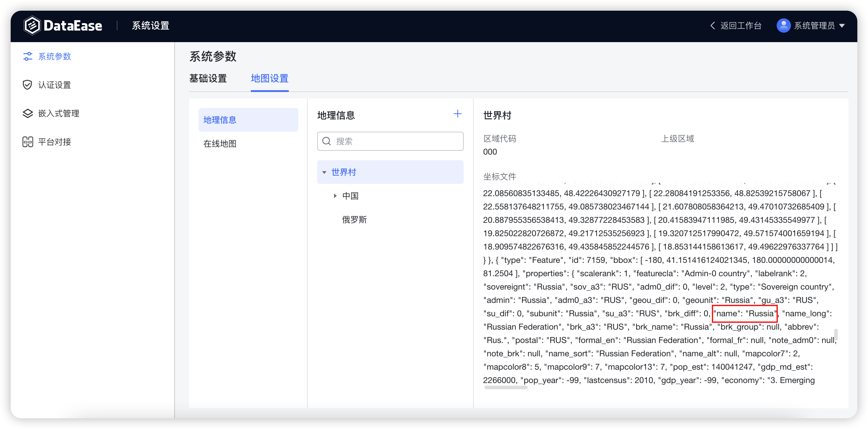The width and height of the screenshot is (868, 429).
Task: Click the back chevron beside 返回工作台
Action: 712,25
